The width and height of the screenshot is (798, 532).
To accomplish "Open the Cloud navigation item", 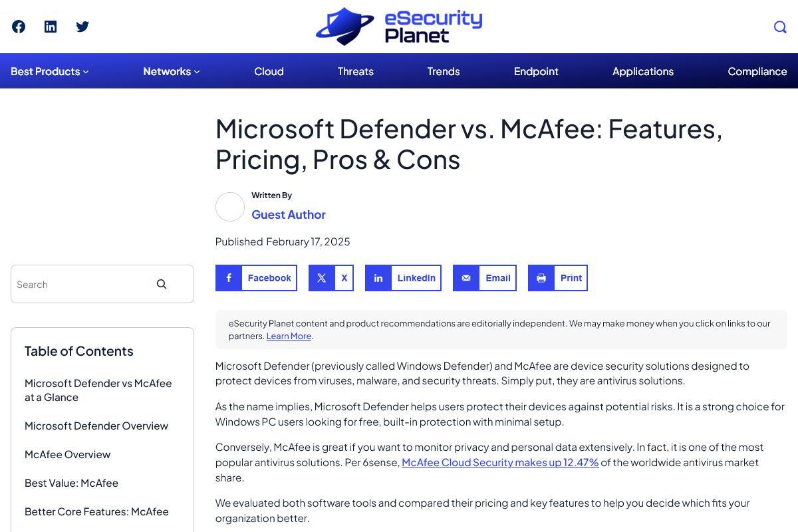I will point(269,71).
